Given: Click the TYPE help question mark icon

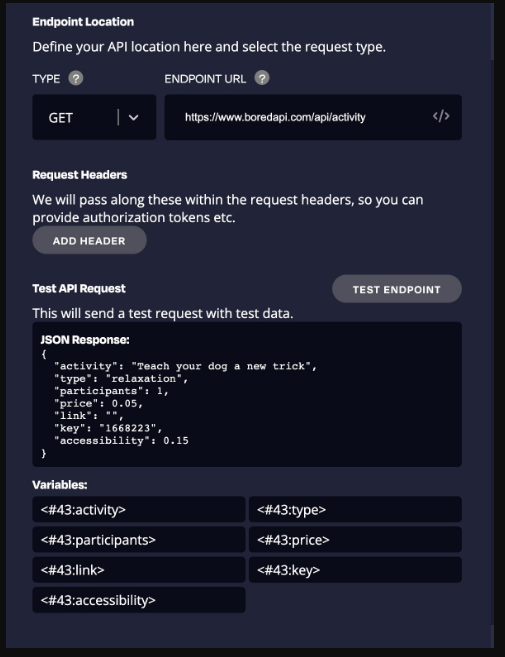Looking at the screenshot, I should tap(76, 78).
